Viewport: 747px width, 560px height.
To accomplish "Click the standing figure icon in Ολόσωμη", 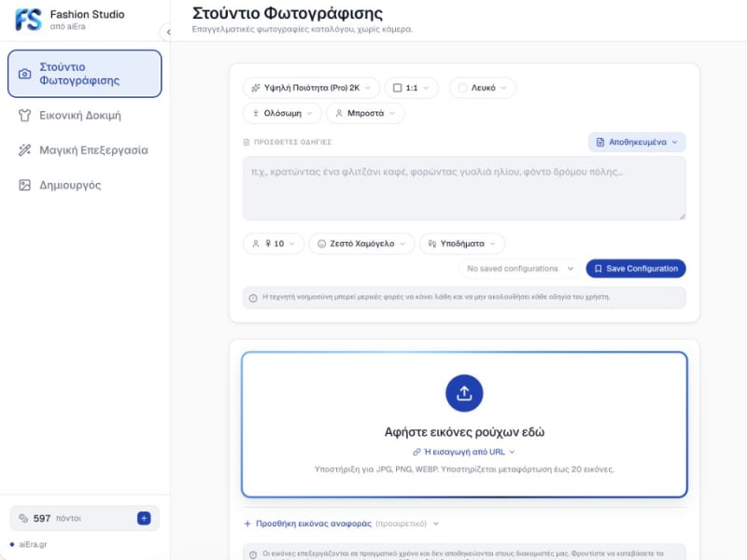I will [x=256, y=113].
